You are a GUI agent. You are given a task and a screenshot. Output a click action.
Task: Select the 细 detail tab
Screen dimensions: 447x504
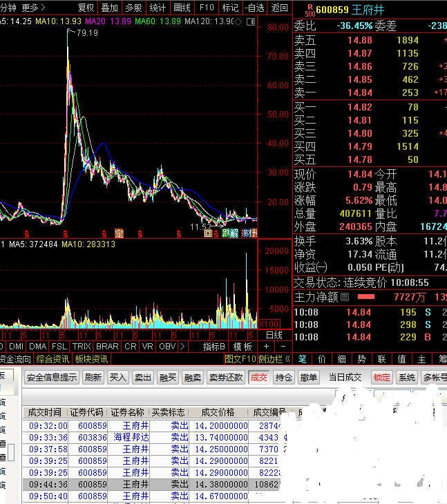click(x=342, y=359)
